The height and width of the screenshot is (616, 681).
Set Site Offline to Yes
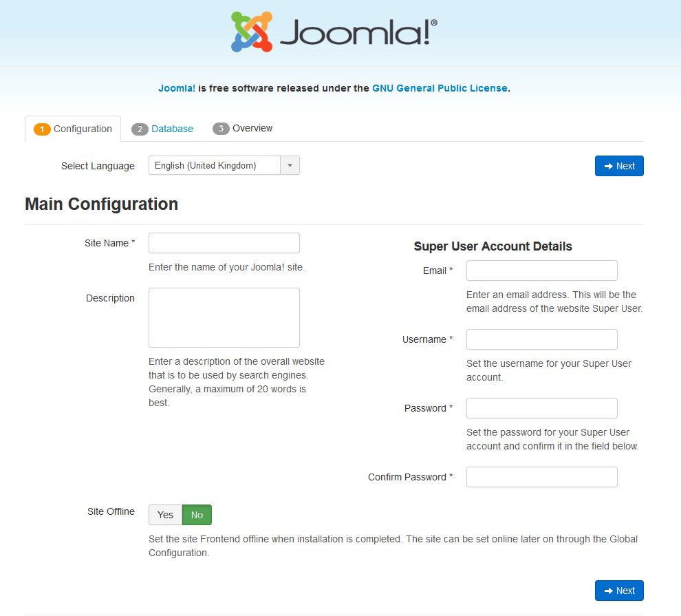(x=164, y=514)
